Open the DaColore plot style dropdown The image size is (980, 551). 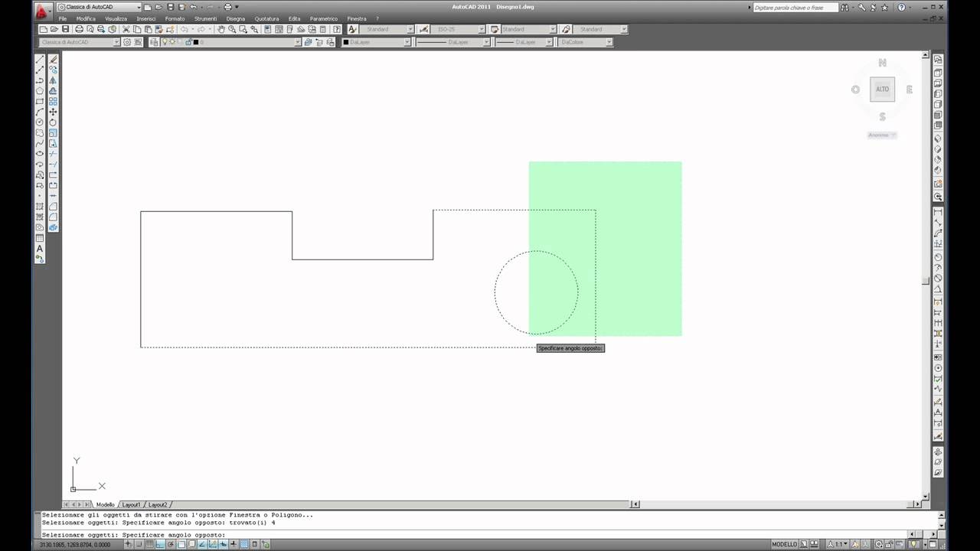pyautogui.click(x=585, y=42)
